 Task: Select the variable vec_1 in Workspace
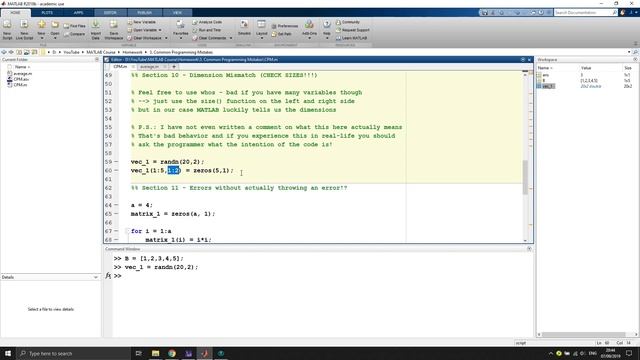click(x=548, y=86)
